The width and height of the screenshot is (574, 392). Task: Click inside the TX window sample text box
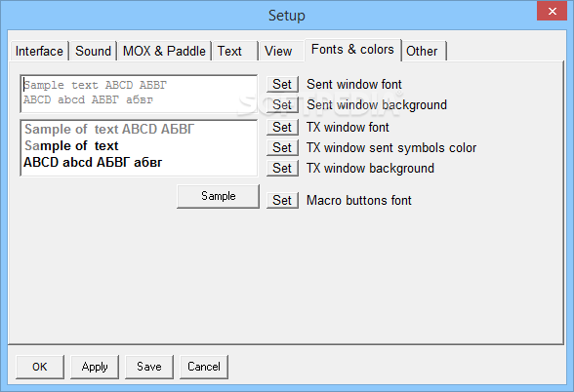139,148
